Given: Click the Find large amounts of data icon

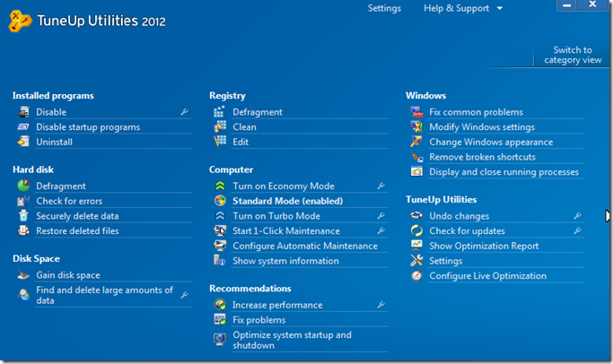Looking at the screenshot, I should coord(23,294).
